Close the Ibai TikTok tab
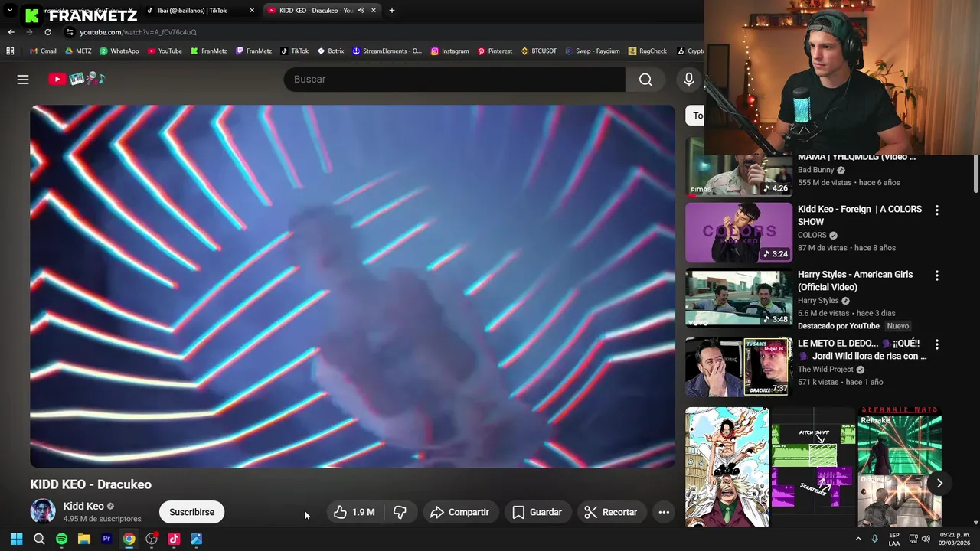Screen dimensions: 980x551 252,10
